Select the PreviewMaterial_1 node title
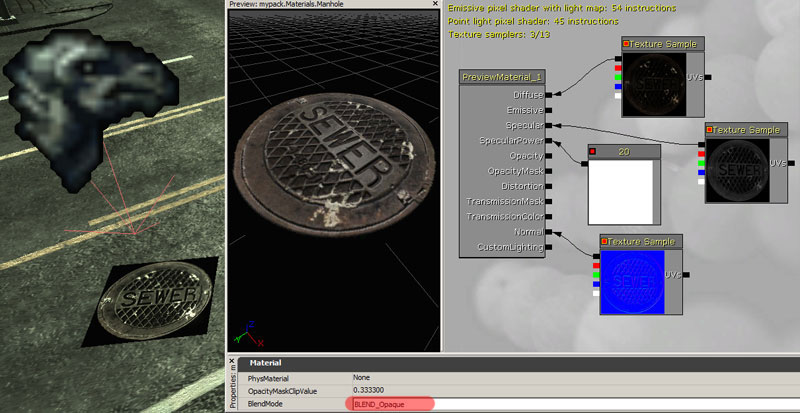Image resolution: width=800 pixels, height=413 pixels. point(502,78)
